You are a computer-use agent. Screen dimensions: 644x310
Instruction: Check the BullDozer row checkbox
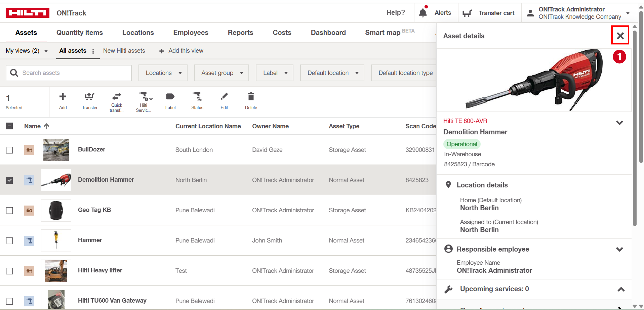click(x=10, y=150)
